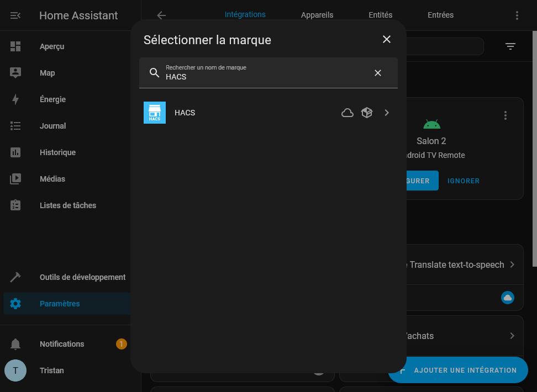Open Outils de développement
Screen dimensions: 537x392
(x=82, y=277)
